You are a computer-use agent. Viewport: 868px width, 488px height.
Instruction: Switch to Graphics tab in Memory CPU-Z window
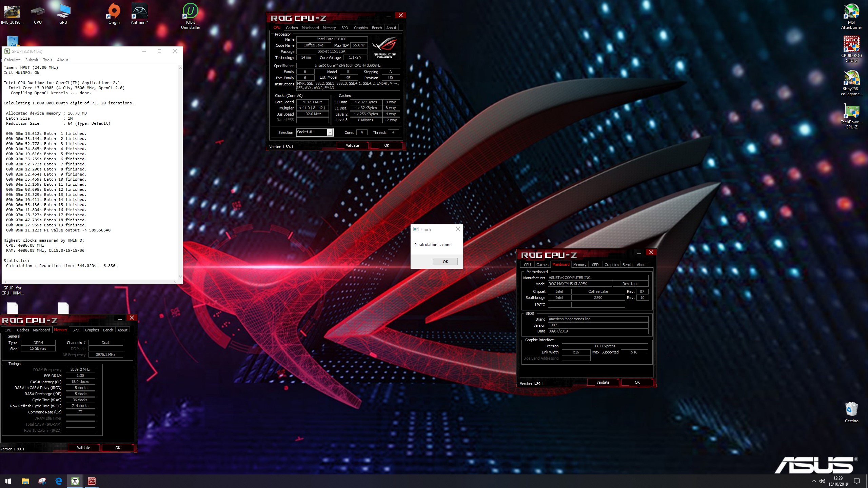(x=92, y=330)
